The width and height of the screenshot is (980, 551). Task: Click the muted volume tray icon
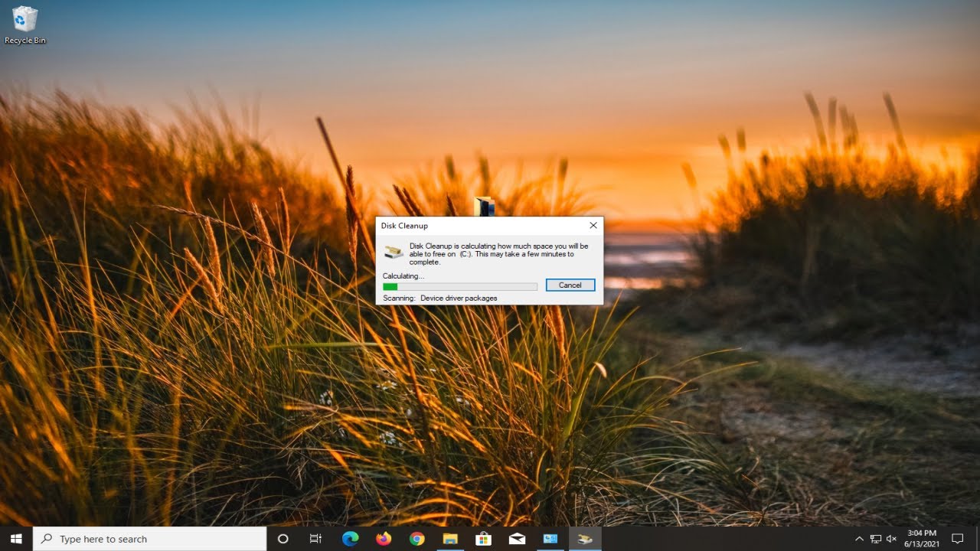coord(891,539)
